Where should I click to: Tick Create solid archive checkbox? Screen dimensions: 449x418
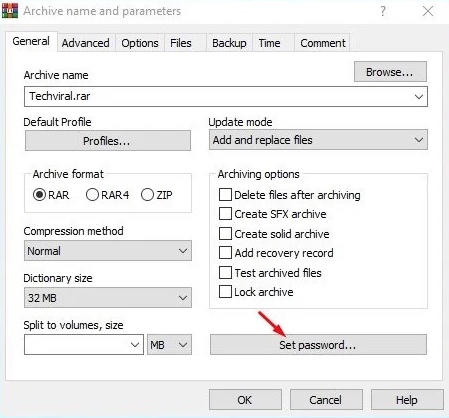[225, 234]
